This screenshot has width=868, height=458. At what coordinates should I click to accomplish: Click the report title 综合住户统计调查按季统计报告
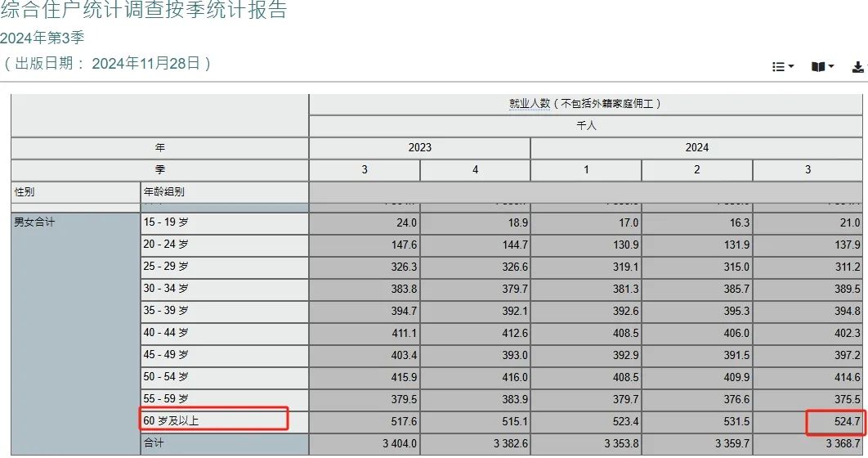[144, 11]
